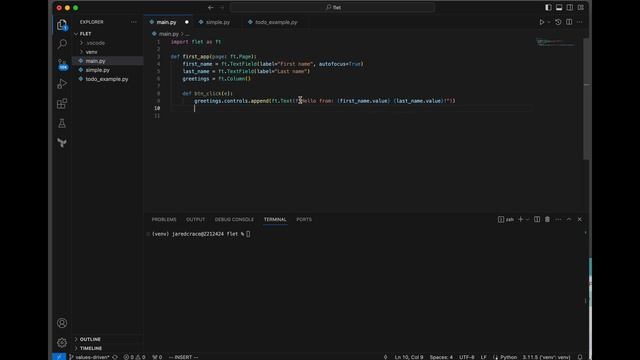Image resolution: width=640 pixels, height=360 pixels.
Task: Select the zsh terminal shell label
Action: (x=506, y=220)
